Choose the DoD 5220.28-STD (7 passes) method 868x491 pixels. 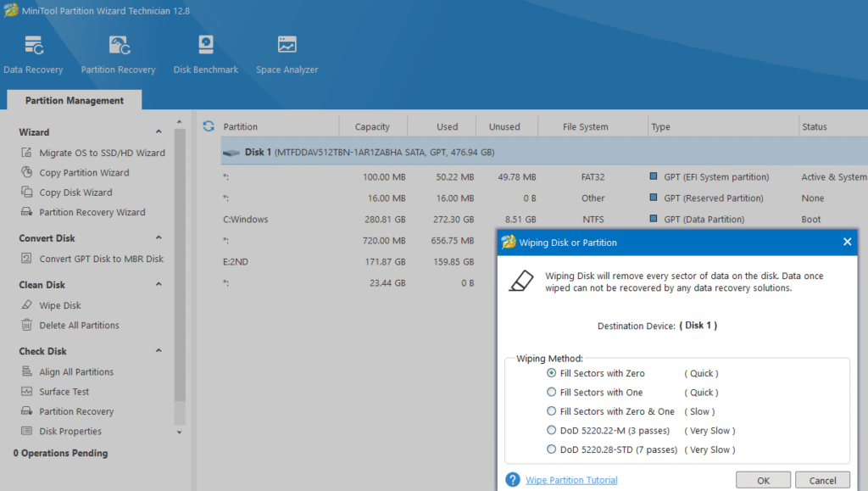click(551, 449)
